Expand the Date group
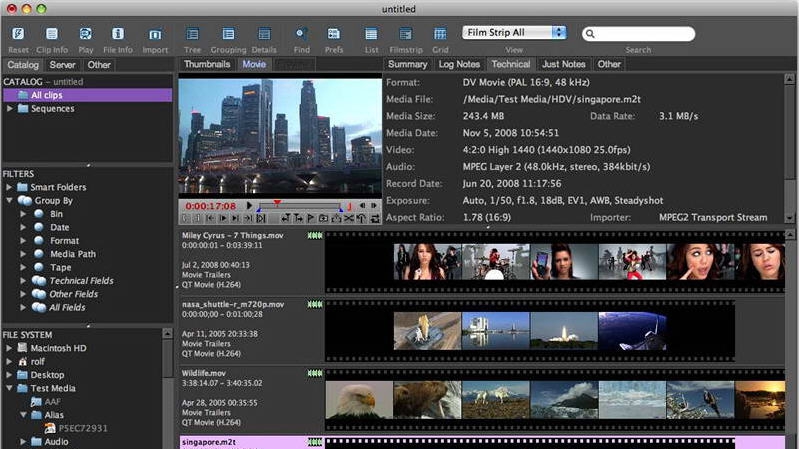The height and width of the screenshot is (449, 799). point(23,227)
